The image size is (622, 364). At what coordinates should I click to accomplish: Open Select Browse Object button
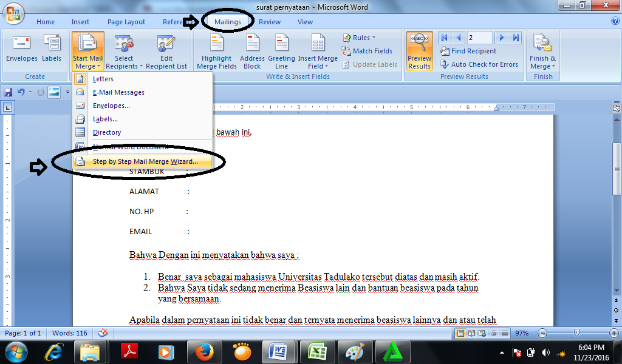pyautogui.click(x=616, y=310)
